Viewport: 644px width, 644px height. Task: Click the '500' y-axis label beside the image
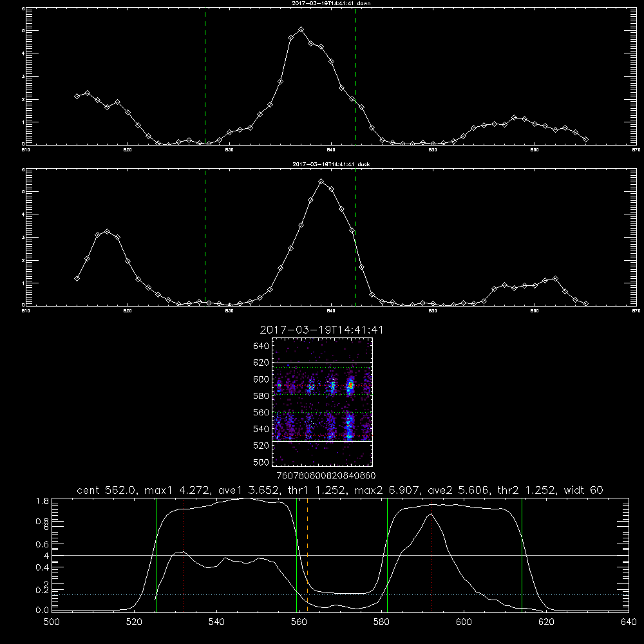click(261, 462)
